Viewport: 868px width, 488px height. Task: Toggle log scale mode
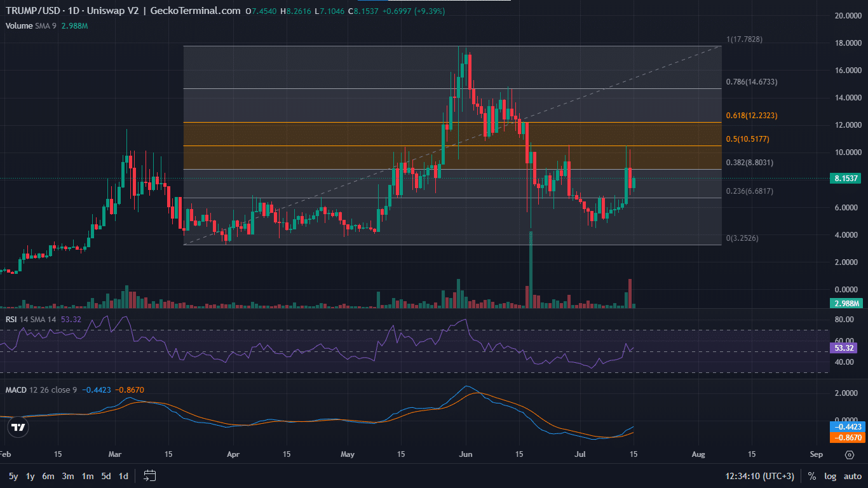830,475
